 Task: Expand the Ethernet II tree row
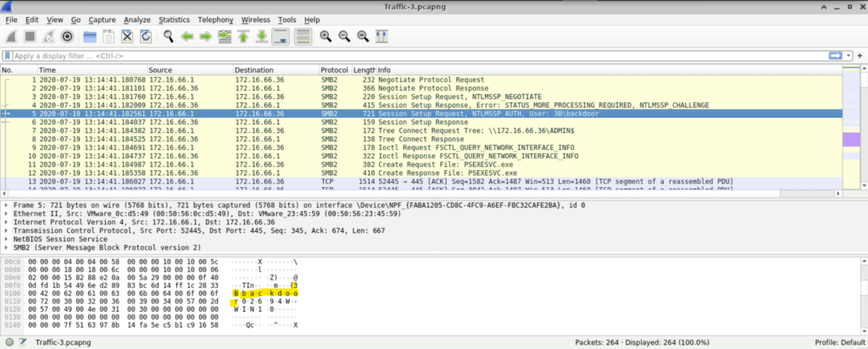coord(7,213)
